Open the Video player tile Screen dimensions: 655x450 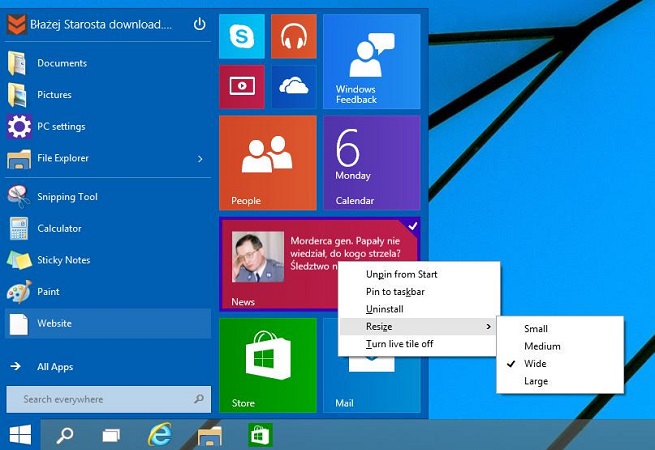coord(241,86)
